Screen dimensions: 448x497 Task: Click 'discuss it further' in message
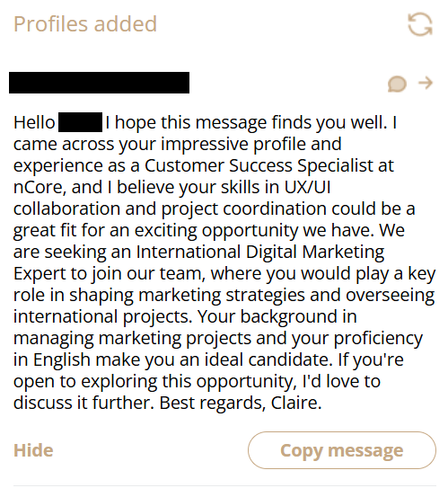[83, 403]
